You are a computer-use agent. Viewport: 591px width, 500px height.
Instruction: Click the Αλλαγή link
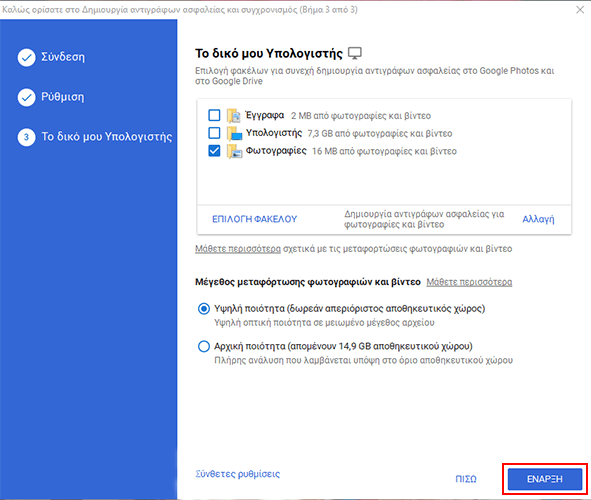click(538, 219)
